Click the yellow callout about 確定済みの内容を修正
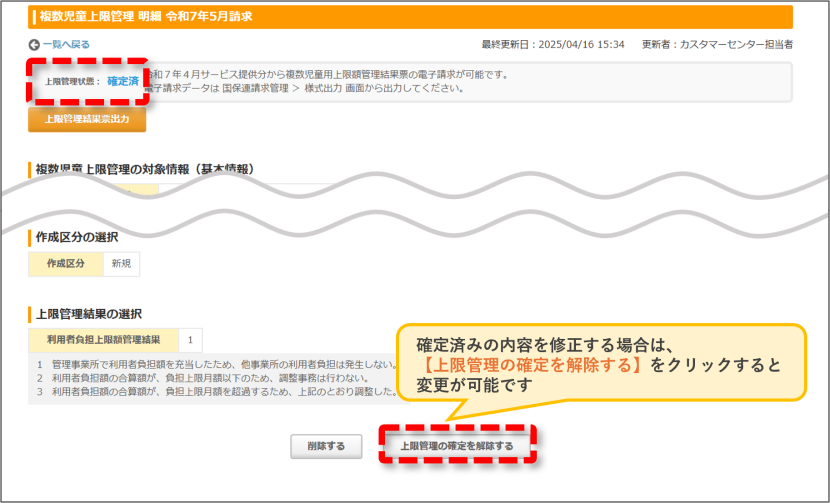Image resolution: width=830 pixels, height=503 pixels. 601,364
